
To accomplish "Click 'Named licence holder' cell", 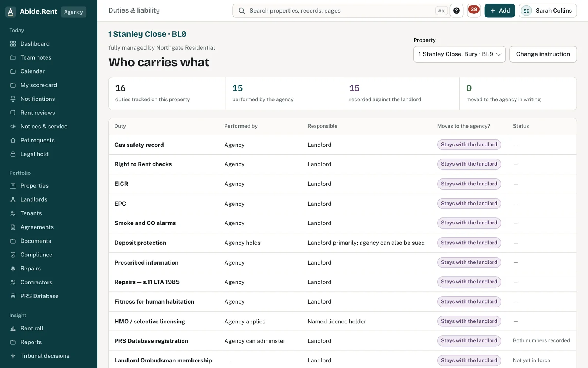I will point(337,321).
